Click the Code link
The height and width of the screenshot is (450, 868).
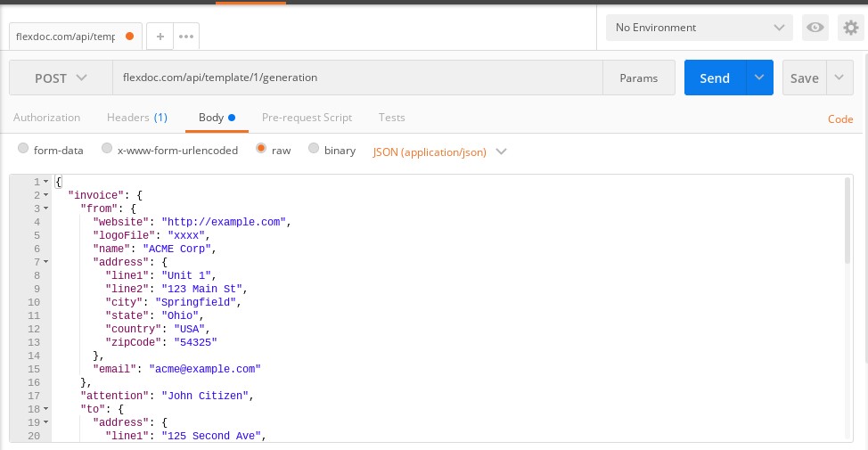(840, 119)
